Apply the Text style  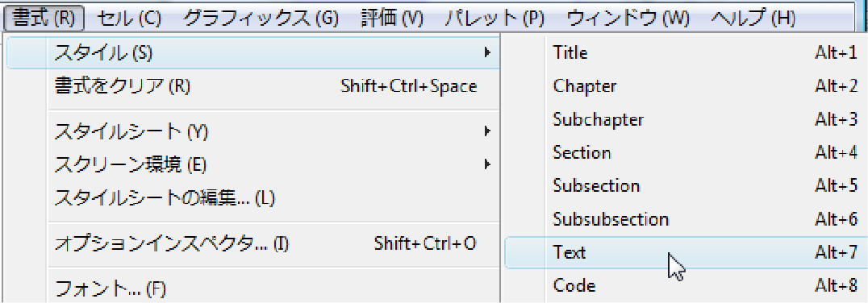tap(686, 253)
